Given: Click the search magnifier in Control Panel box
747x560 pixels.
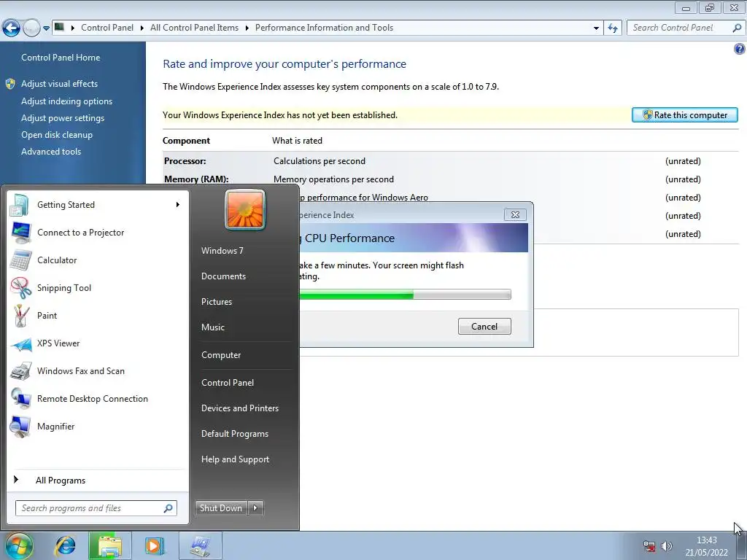Looking at the screenshot, I should pos(737,28).
